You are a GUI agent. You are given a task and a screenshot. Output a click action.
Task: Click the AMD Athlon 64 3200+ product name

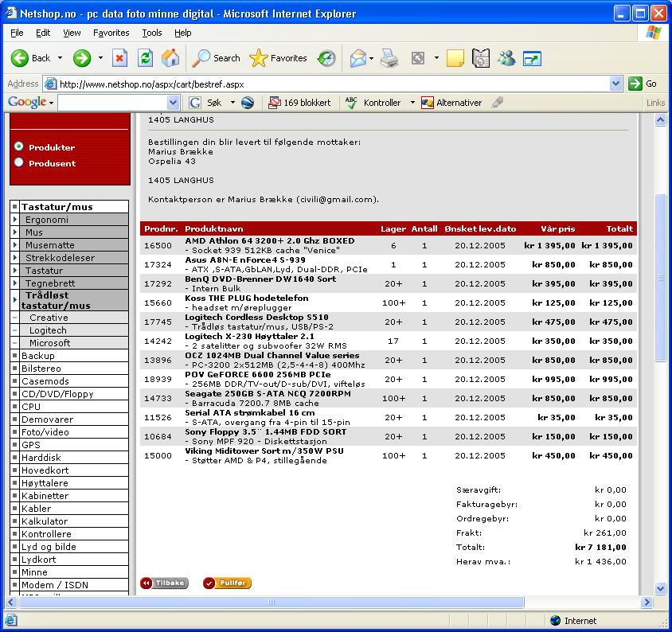click(x=270, y=241)
